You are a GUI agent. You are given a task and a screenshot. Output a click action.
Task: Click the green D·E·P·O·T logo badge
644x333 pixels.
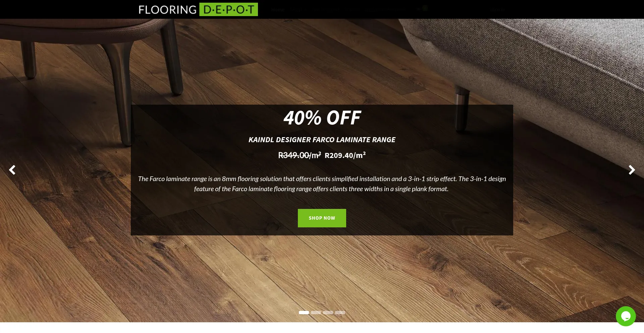click(x=228, y=9)
